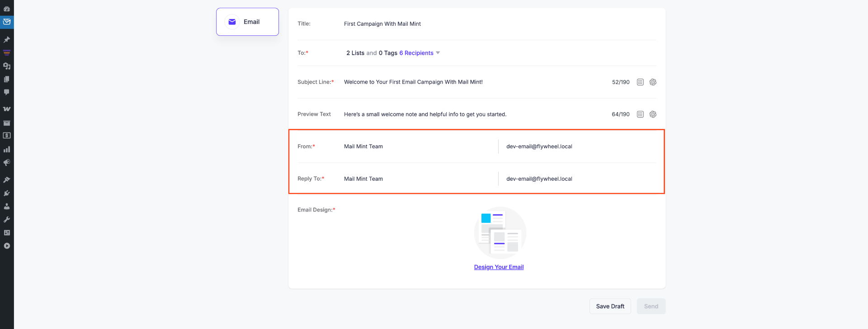The image size is (868, 329).
Task: Open Products archive box icon
Action: click(x=7, y=122)
